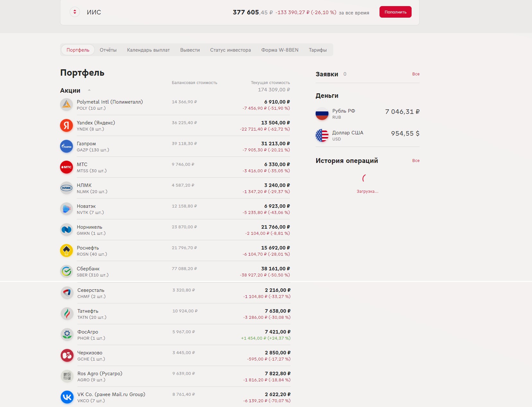The image size is (532, 407).
Task: Click the Заявки section heading
Action: click(x=327, y=74)
